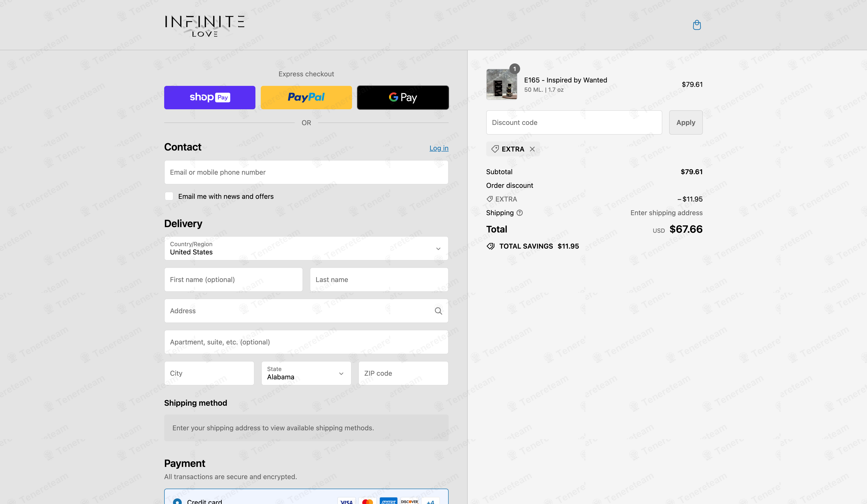Apply the discount code
The image size is (867, 504).
click(685, 122)
